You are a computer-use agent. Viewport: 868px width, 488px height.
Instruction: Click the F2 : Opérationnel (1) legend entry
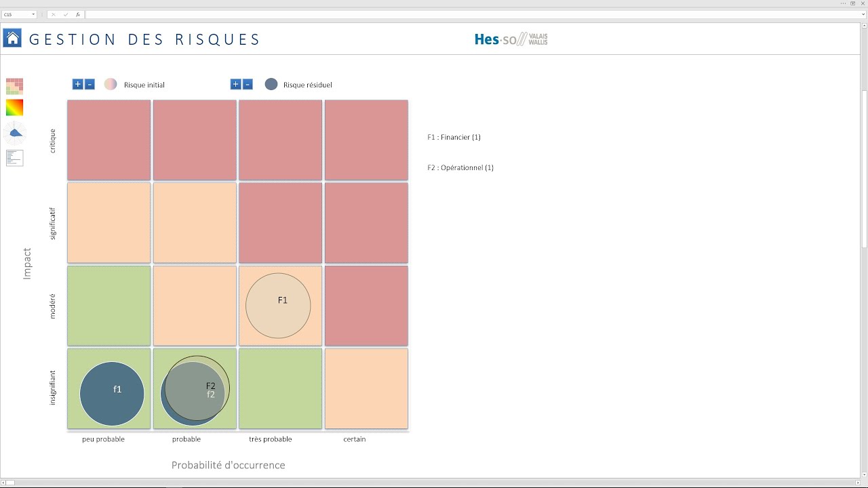pyautogui.click(x=460, y=167)
